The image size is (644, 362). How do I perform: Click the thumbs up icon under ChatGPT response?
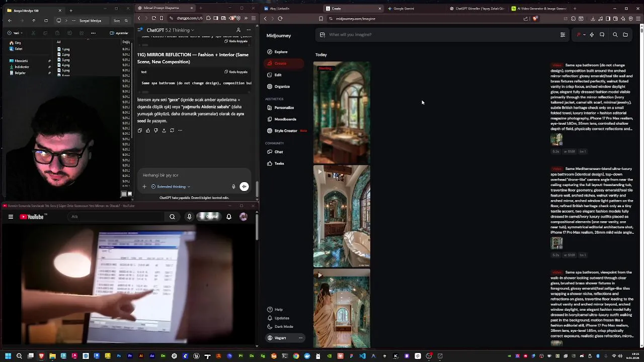click(148, 130)
